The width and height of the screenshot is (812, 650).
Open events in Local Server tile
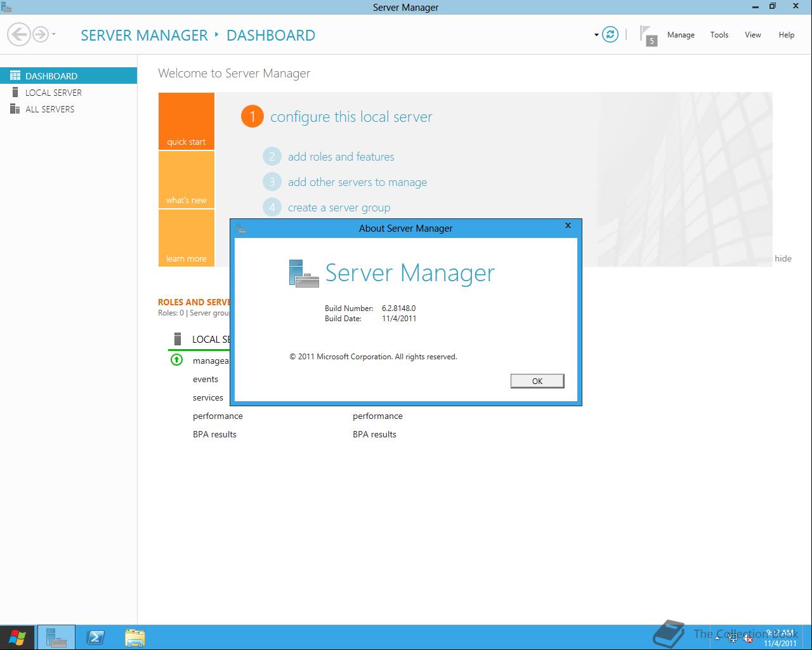(x=206, y=379)
